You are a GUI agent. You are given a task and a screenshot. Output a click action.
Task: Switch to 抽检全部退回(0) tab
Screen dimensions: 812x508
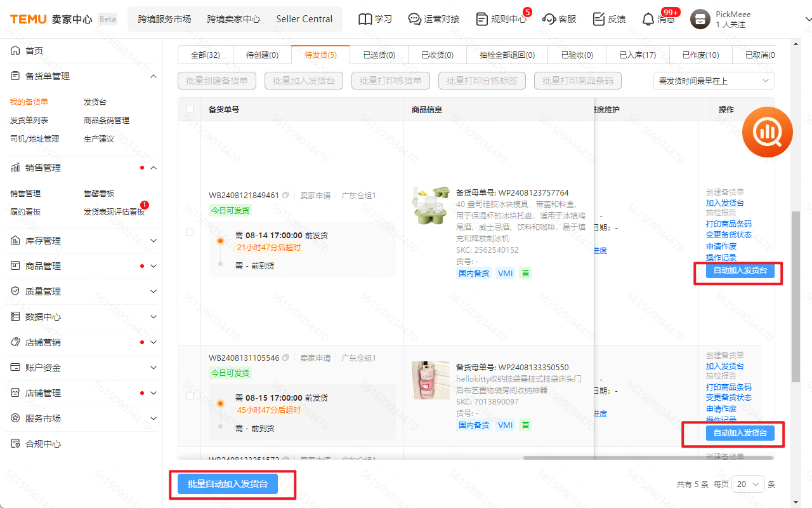(507, 55)
